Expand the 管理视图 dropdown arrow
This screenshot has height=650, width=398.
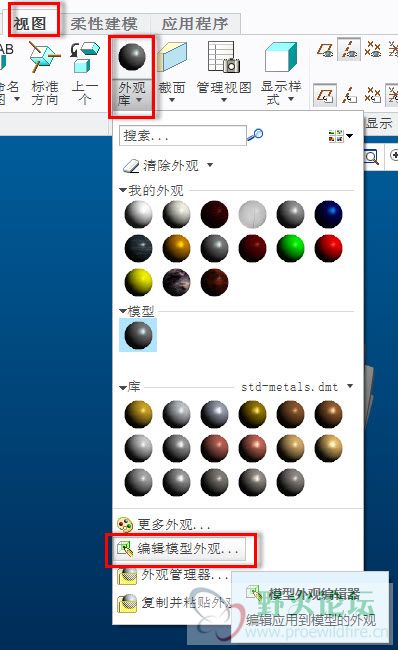(223, 100)
